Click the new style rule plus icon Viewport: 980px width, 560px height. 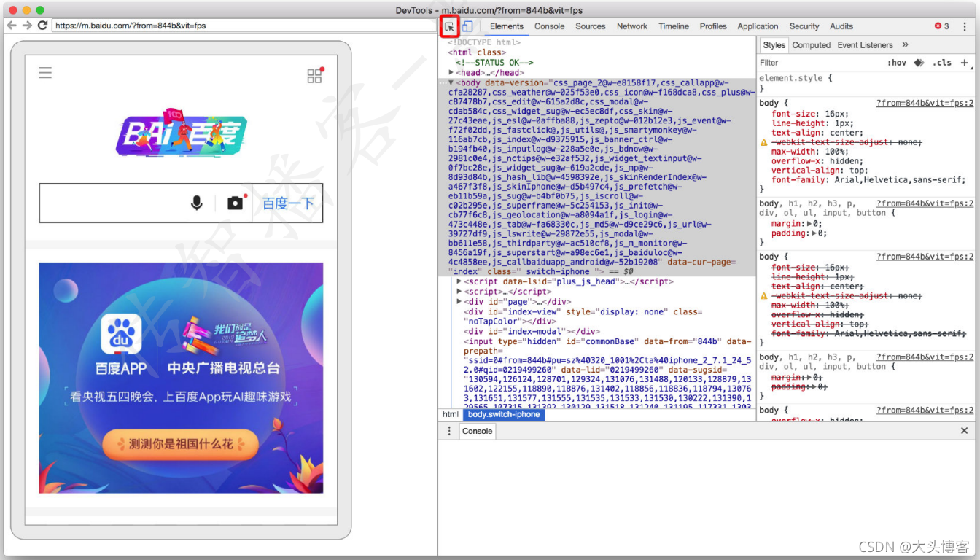click(x=964, y=63)
